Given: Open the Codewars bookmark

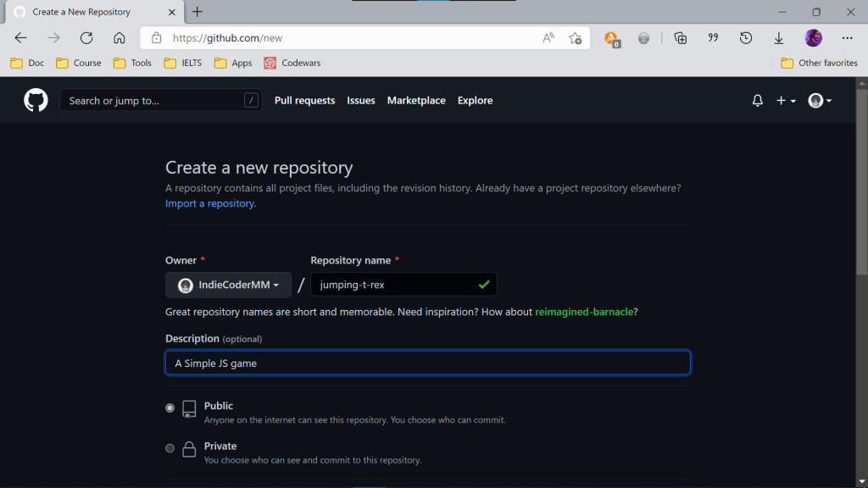Looking at the screenshot, I should 292,63.
